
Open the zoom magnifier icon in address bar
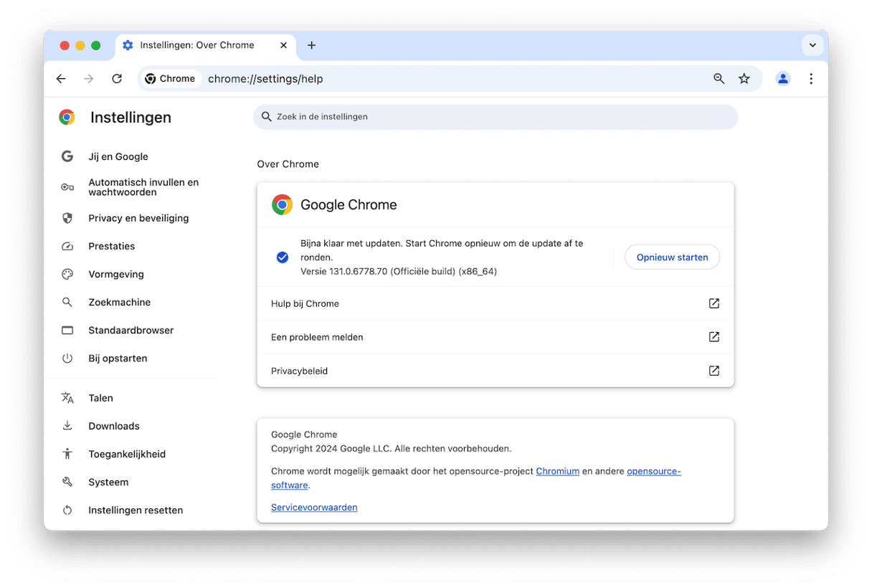[719, 79]
